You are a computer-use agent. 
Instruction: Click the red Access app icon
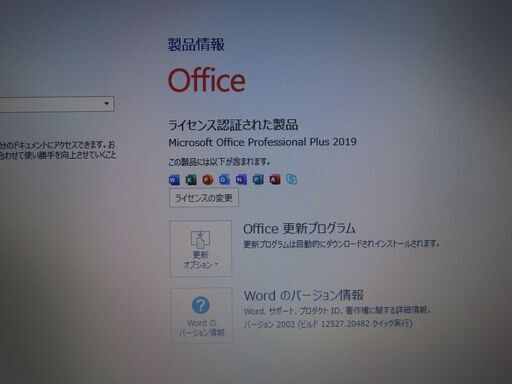point(275,180)
